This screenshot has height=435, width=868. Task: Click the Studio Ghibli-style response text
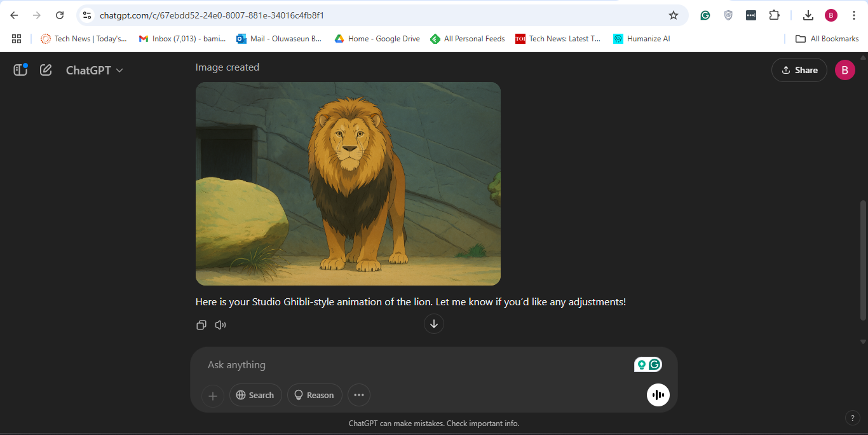coord(410,301)
